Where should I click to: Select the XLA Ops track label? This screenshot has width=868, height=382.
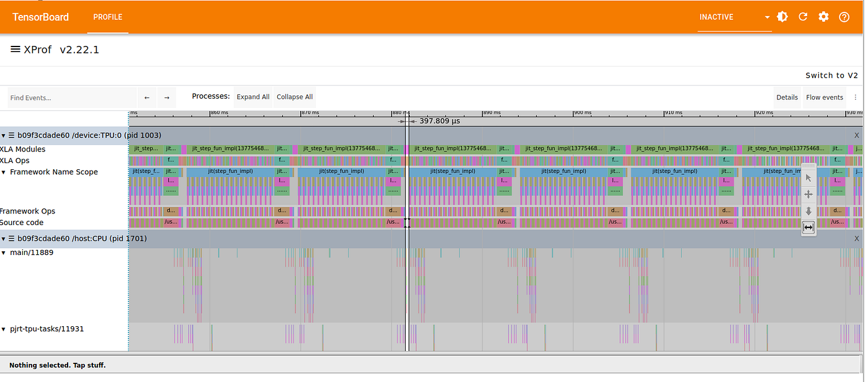pyautogui.click(x=14, y=161)
